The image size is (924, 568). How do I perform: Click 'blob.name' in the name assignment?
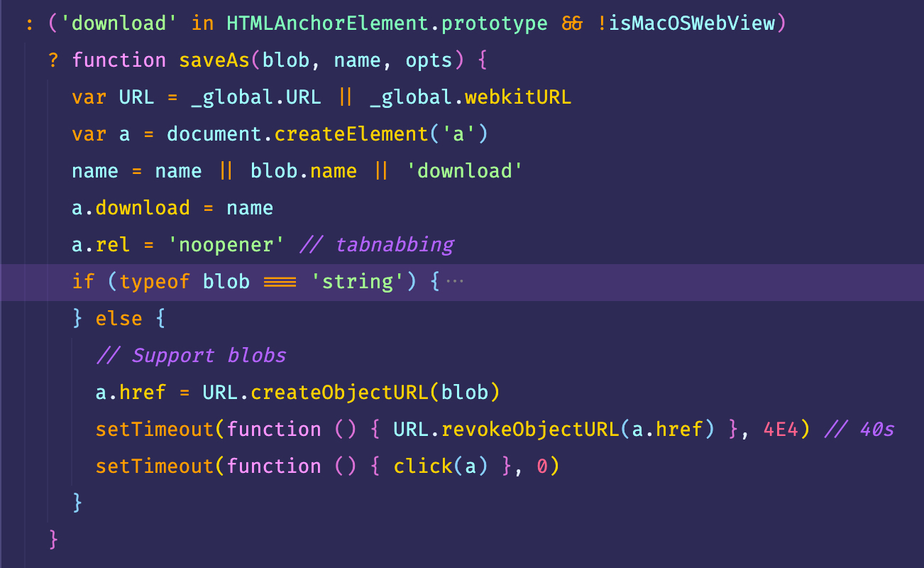[304, 171]
